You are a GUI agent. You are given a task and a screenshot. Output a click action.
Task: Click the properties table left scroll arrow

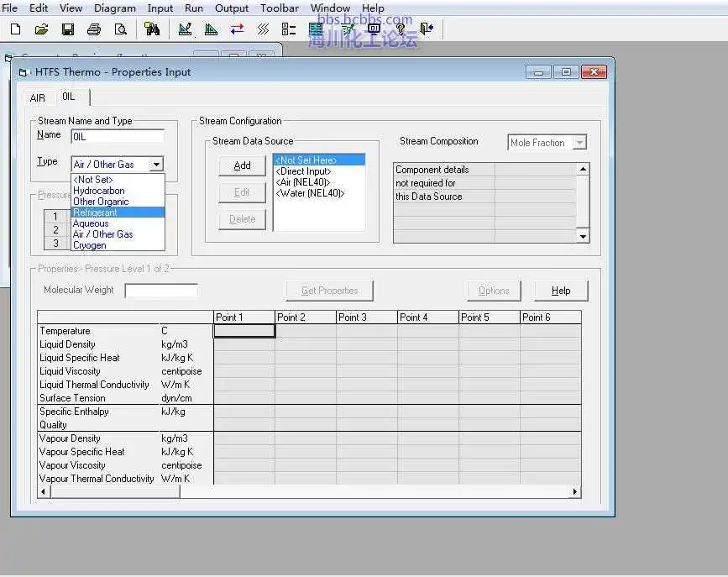point(44,491)
